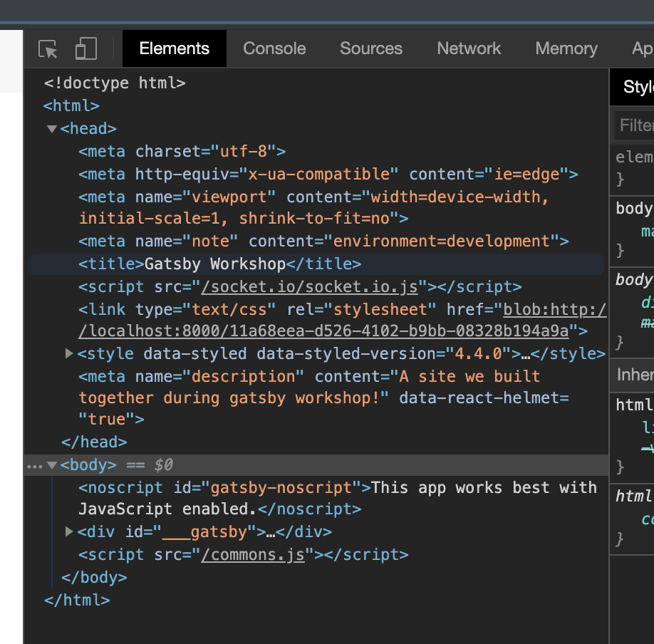Select the meta note environment row
The width and height of the screenshot is (654, 644).
pos(323,241)
